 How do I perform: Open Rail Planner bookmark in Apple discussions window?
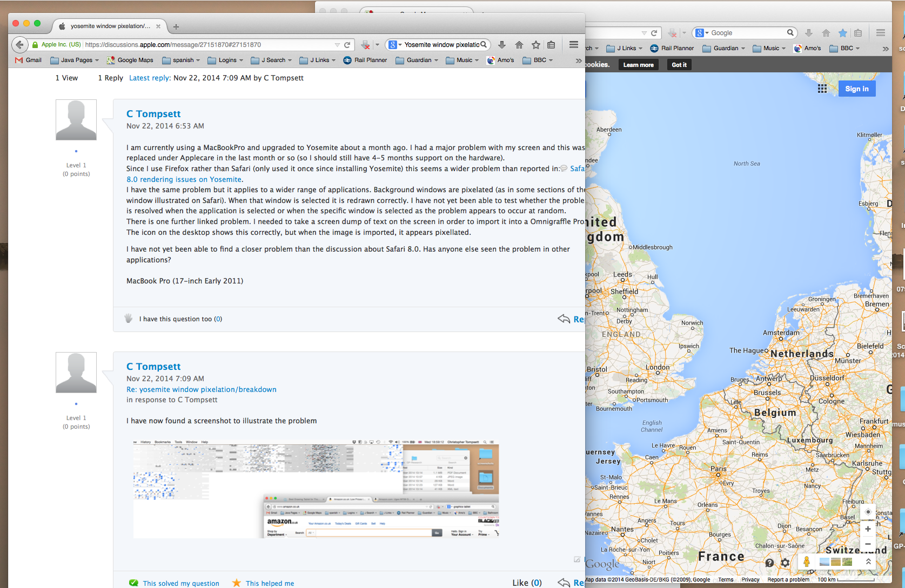[365, 60]
